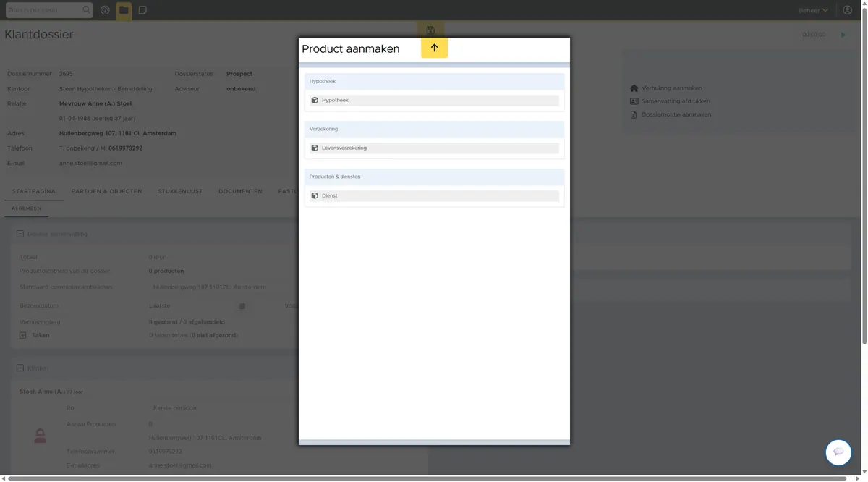Image resolution: width=868 pixels, height=482 pixels.
Task: Choose the Levensverzekering product option
Action: pos(434,148)
